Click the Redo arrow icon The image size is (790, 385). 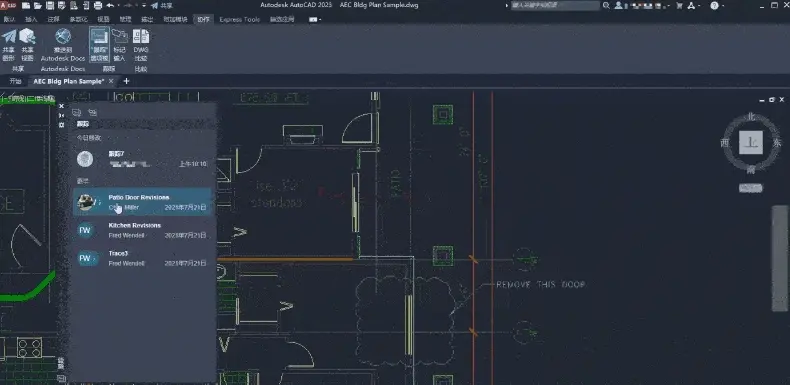coord(127,6)
